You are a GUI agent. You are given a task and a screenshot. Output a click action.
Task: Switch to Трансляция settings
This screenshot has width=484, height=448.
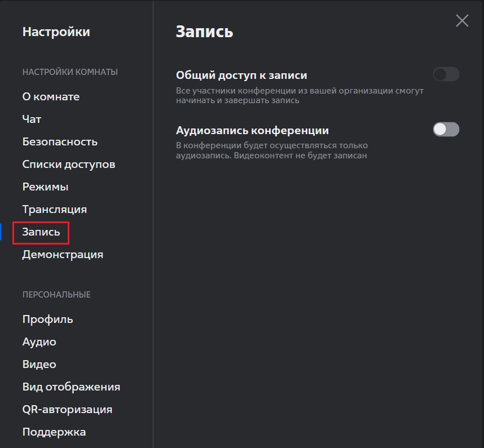point(54,210)
